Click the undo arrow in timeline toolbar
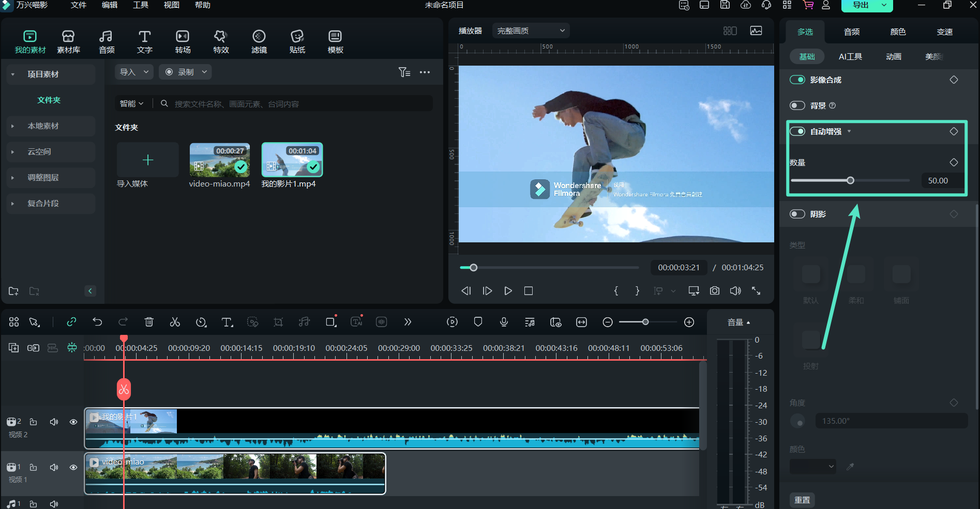Image resolution: width=980 pixels, height=509 pixels. (x=97, y=322)
